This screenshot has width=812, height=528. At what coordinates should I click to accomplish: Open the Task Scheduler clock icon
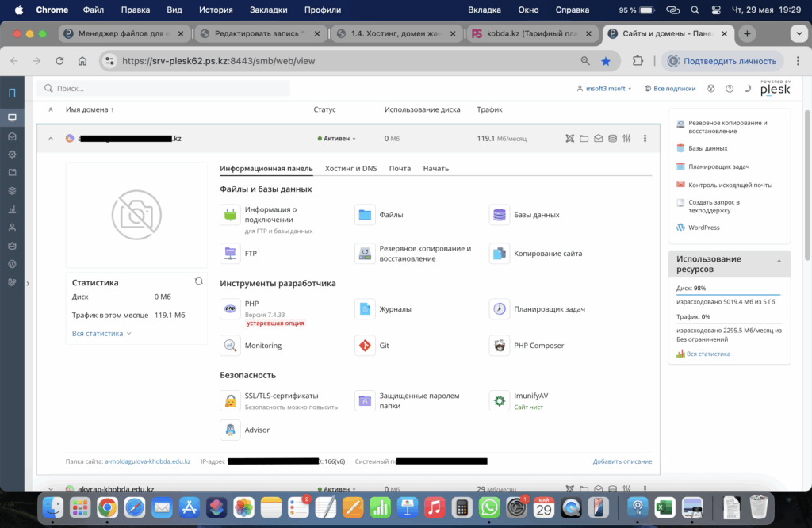coord(500,308)
